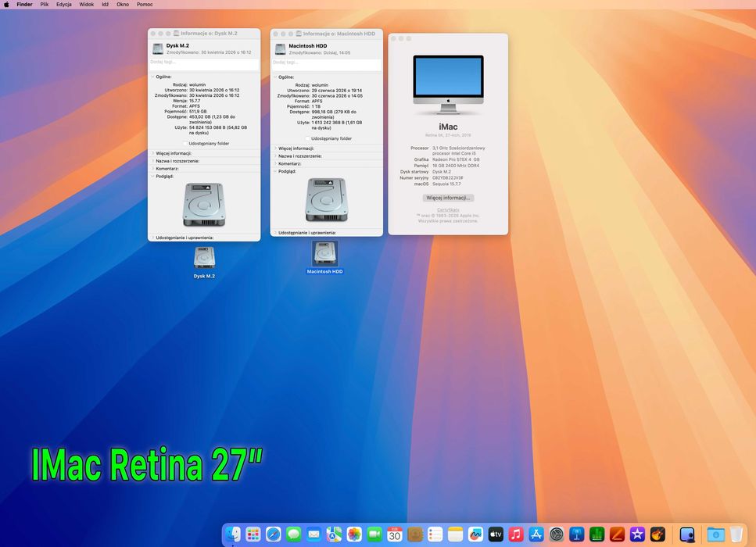The width and height of the screenshot is (756, 547).
Task: Open Mail app in the Dock
Action: (x=314, y=534)
